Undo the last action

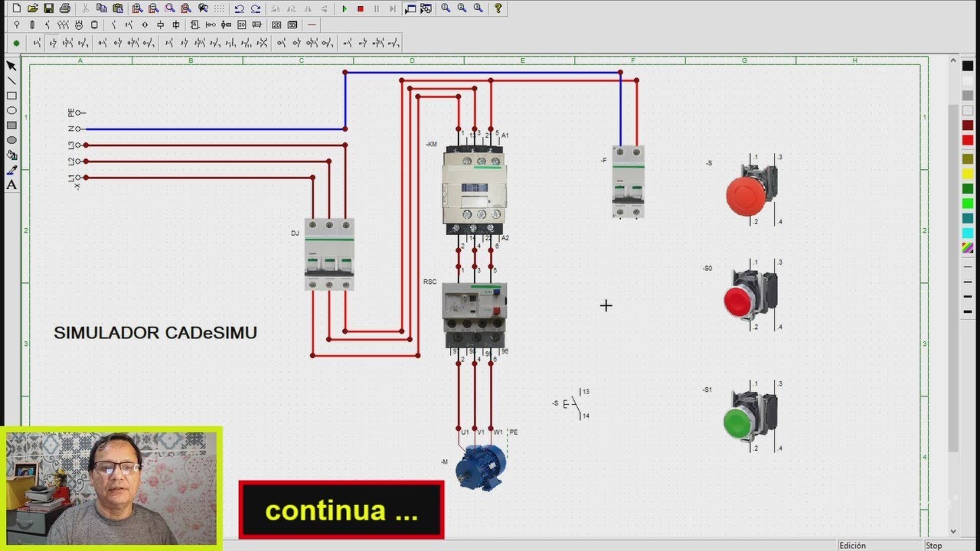(x=239, y=8)
